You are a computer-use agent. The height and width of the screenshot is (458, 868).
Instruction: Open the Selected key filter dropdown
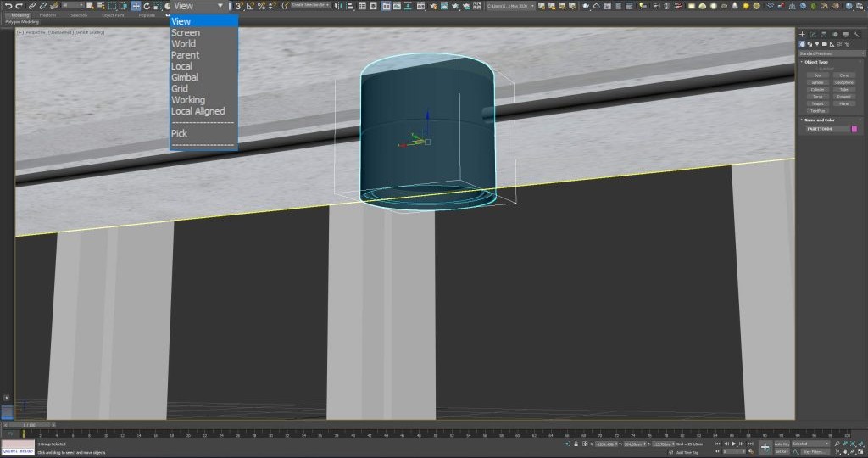810,444
